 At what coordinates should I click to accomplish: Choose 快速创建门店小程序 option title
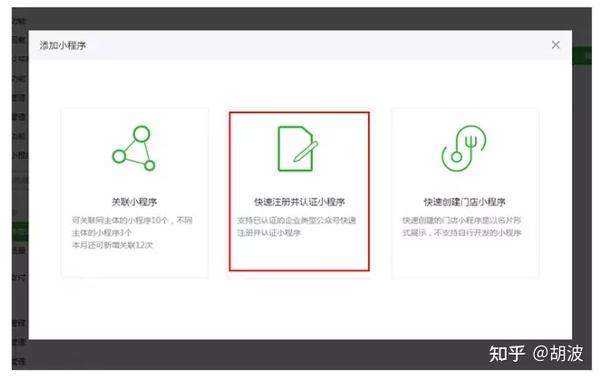tap(465, 202)
